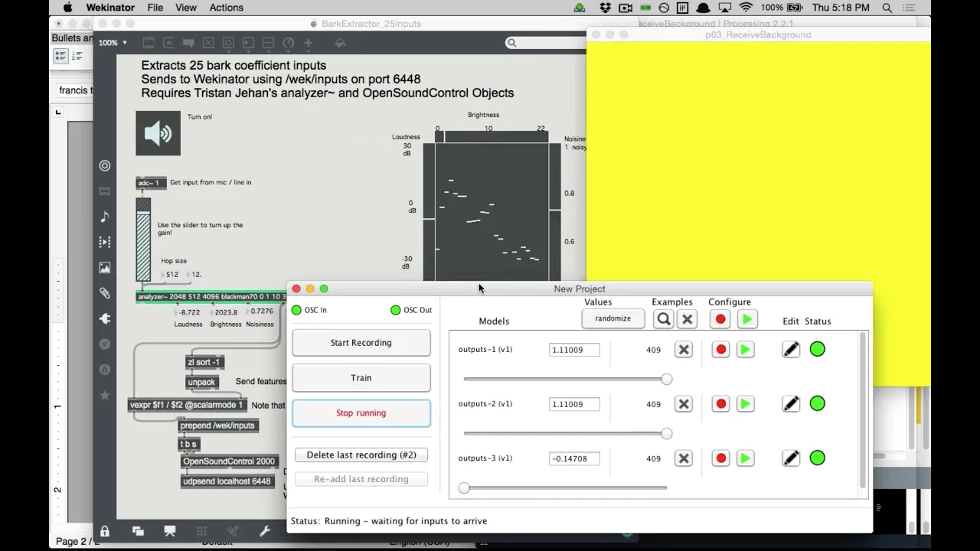Click the Wi-Fi icon in the menu bar
This screenshot has height=551, width=980.
[746, 8]
